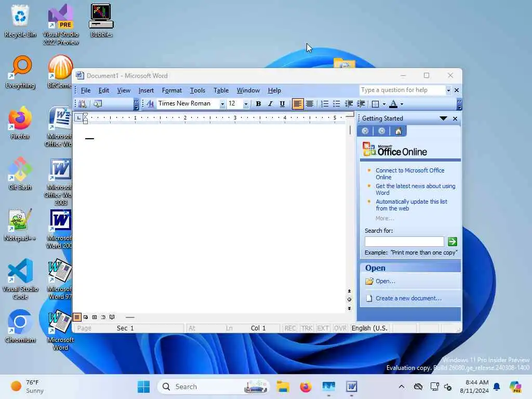Viewport: 532px width, 399px height.
Task: Click task pane Home icon
Action: 398,131
